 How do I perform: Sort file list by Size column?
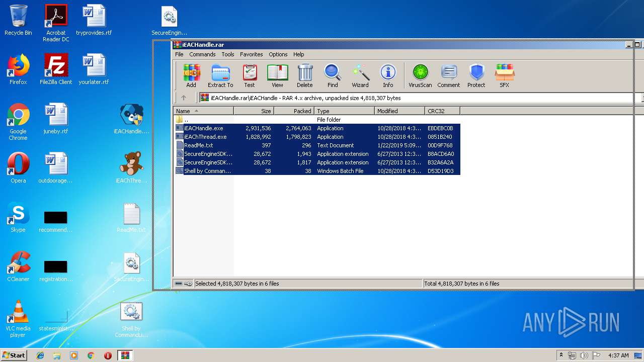click(x=254, y=111)
